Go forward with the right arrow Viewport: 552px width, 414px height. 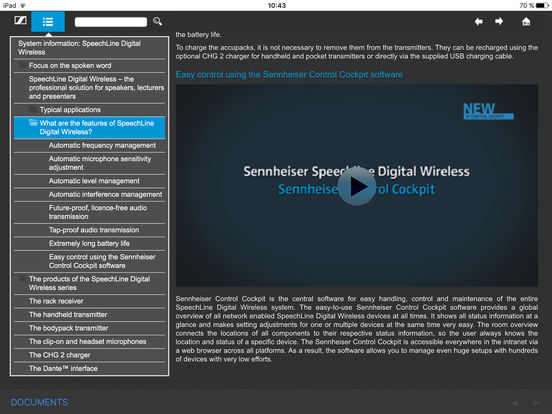pos(499,21)
